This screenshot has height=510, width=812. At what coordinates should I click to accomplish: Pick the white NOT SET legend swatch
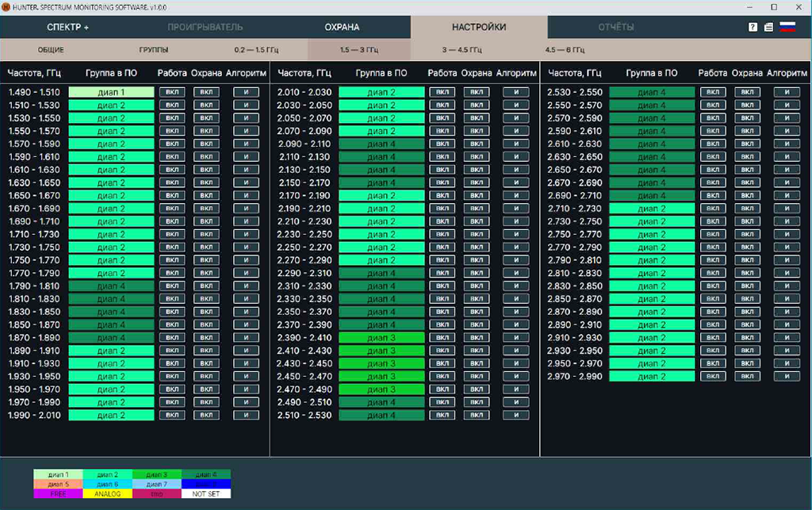[205, 494]
